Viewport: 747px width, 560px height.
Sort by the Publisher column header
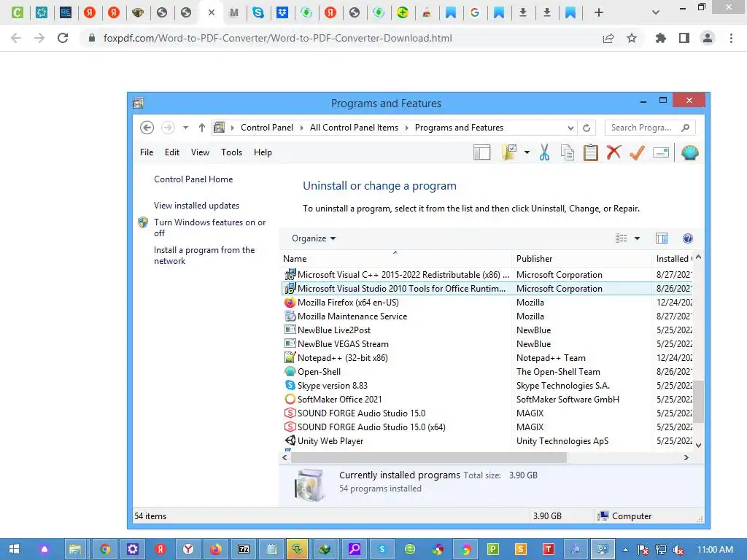coord(581,259)
